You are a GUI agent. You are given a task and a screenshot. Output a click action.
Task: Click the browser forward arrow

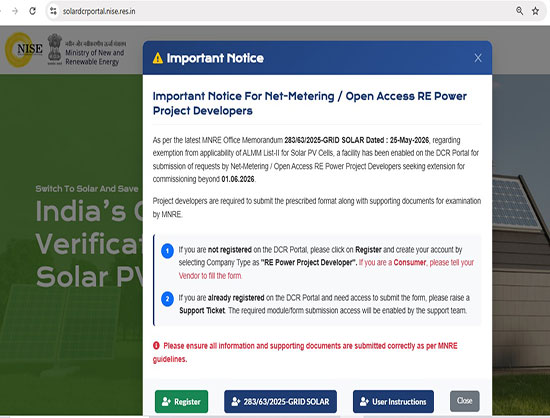tap(15, 11)
